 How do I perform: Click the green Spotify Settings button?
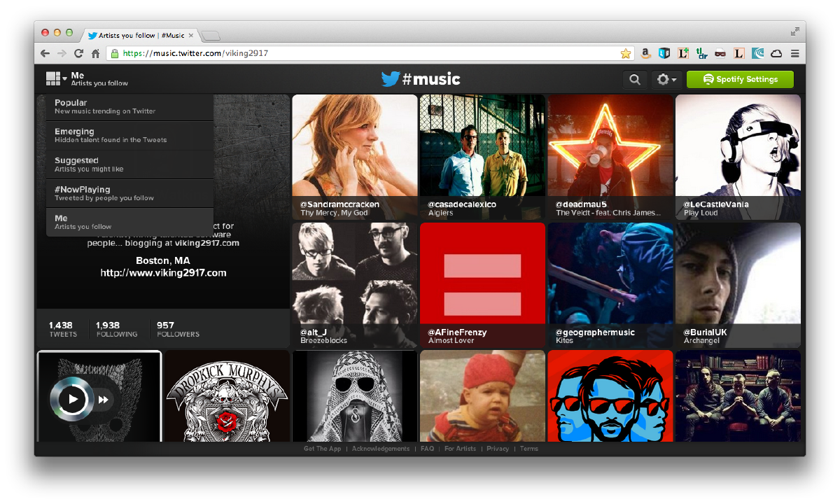(740, 79)
